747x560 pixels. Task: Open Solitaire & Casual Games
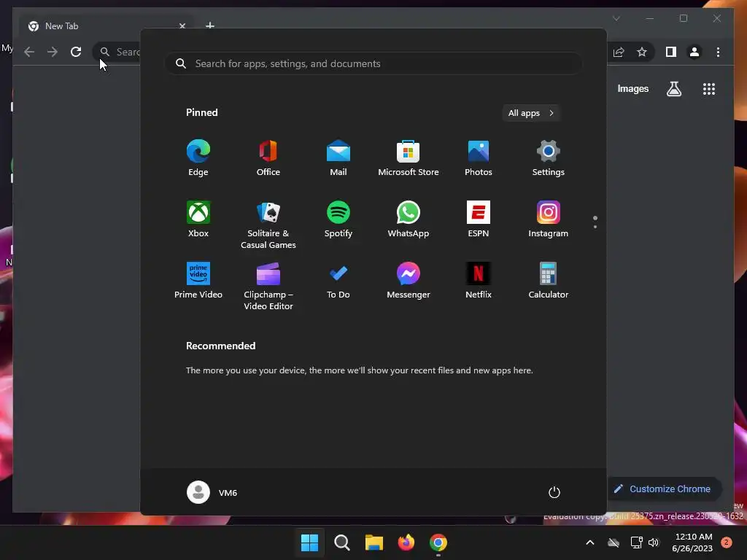coord(268,225)
